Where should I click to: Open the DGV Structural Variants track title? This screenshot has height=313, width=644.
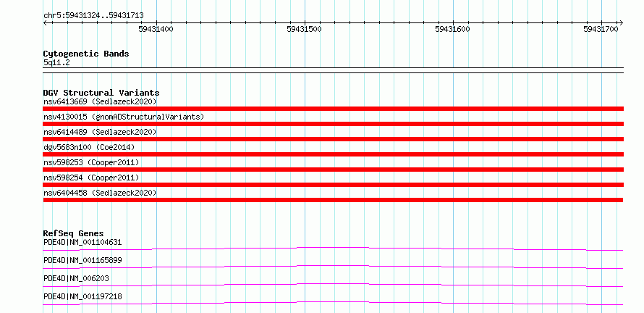coord(101,93)
